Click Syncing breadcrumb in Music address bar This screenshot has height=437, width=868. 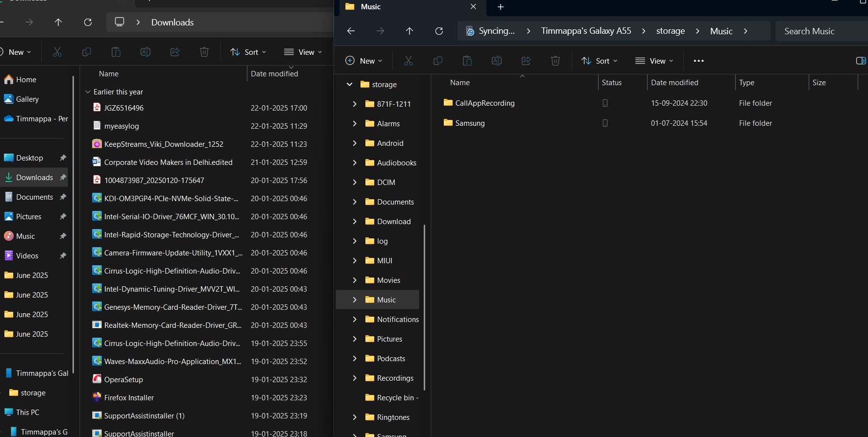497,31
